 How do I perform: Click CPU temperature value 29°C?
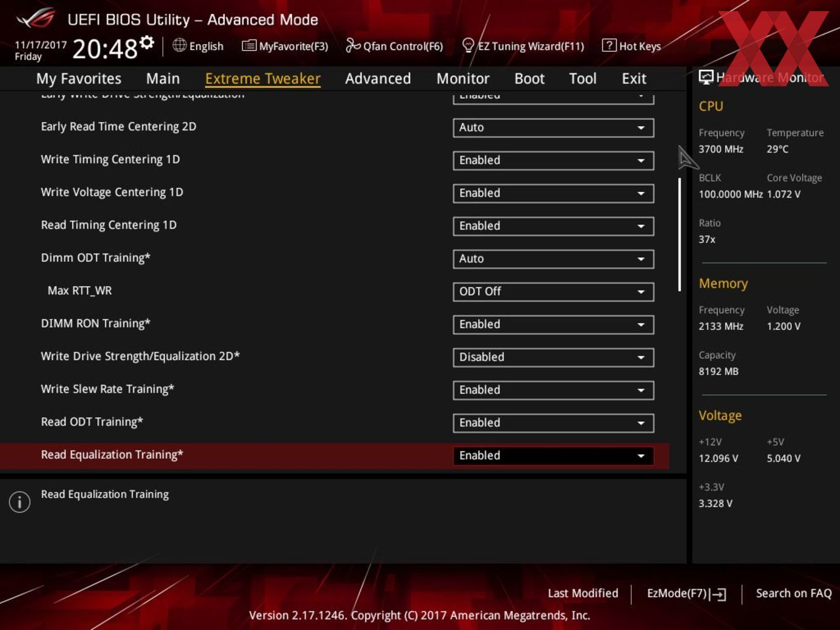[778, 149]
